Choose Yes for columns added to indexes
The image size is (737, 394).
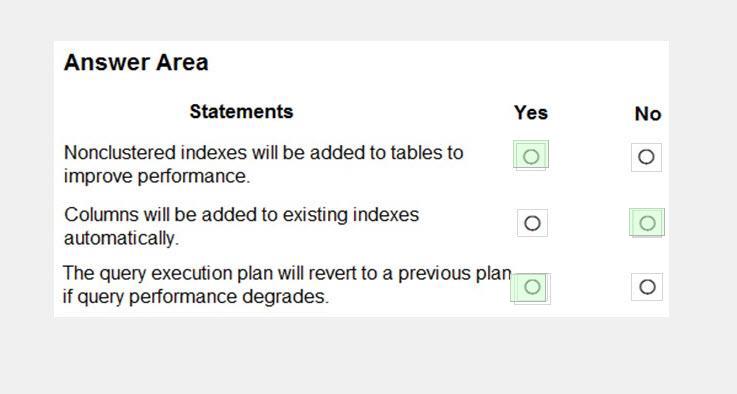click(532, 223)
